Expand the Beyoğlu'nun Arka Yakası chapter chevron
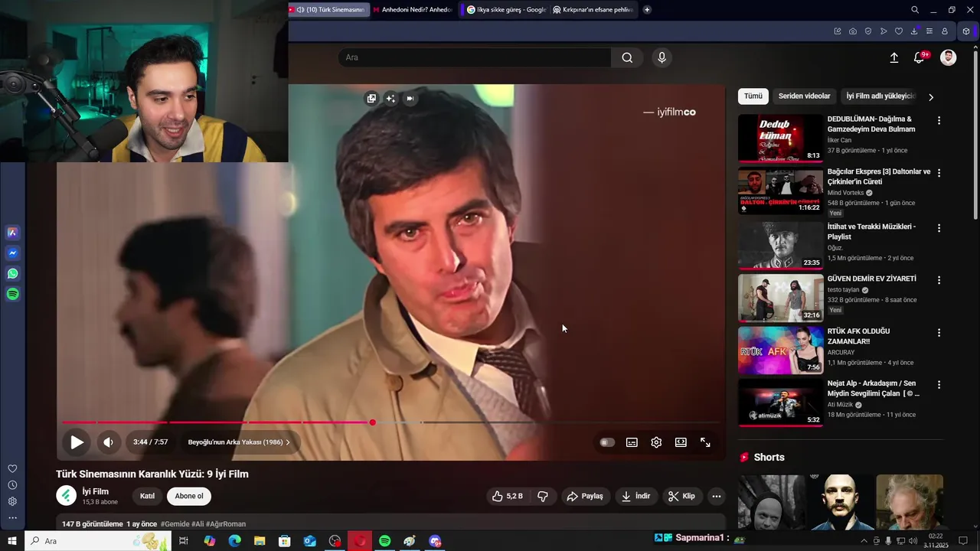Image resolution: width=980 pixels, height=551 pixels. click(288, 442)
